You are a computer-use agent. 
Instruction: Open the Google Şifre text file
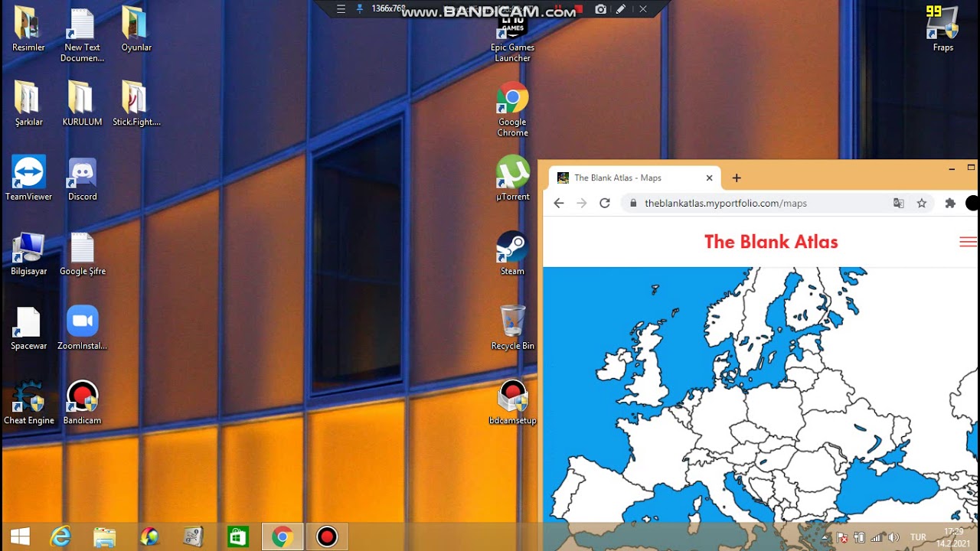pos(82,253)
